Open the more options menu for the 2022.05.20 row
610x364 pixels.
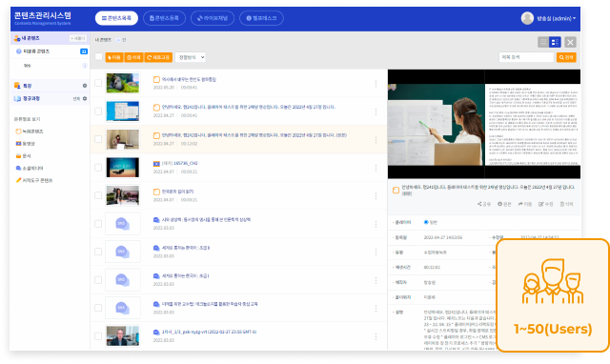376,83
